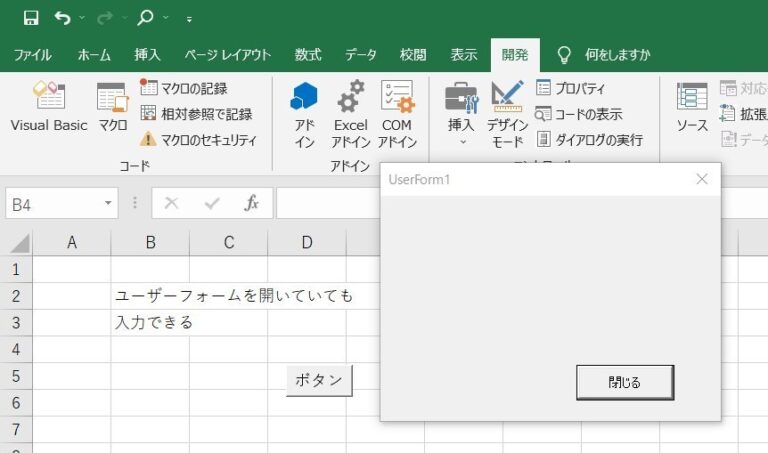768x453 pixels.
Task: Switch to the 挿入 ribbon tab
Action: (147, 54)
